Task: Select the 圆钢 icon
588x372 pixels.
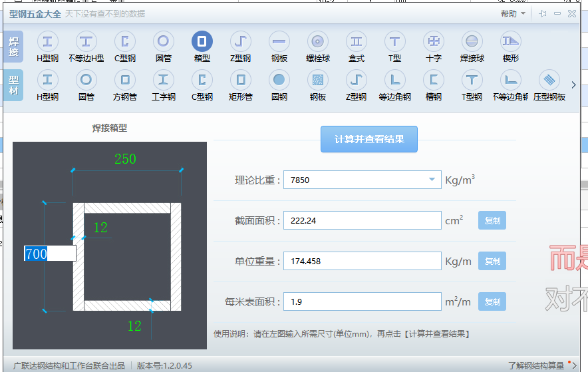Action: coord(279,80)
